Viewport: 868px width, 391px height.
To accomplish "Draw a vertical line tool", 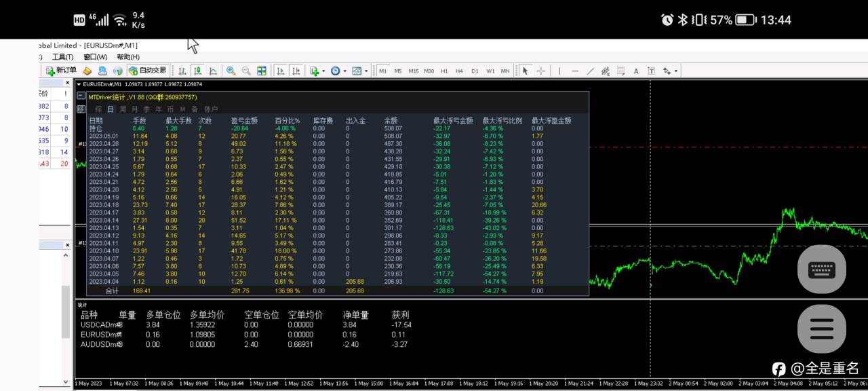I will coord(559,71).
